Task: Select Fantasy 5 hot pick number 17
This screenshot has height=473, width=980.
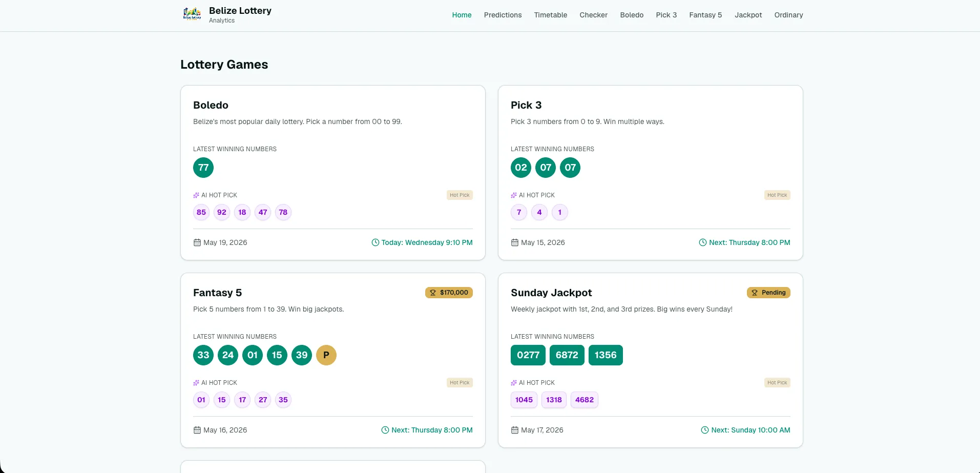Action: (x=242, y=400)
